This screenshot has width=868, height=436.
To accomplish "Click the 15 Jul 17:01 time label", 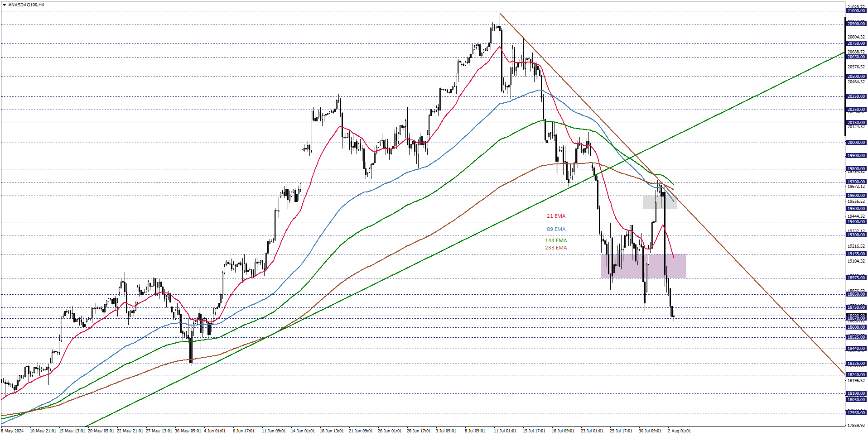I will (x=534, y=431).
